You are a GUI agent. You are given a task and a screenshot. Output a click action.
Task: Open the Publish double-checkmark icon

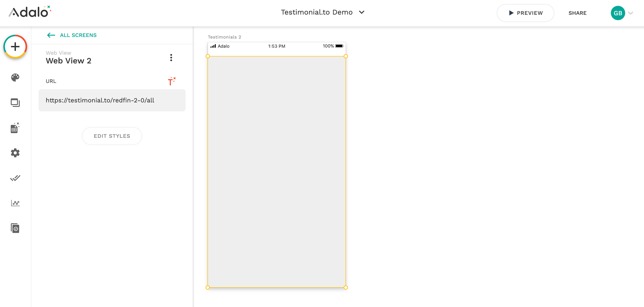(15, 178)
